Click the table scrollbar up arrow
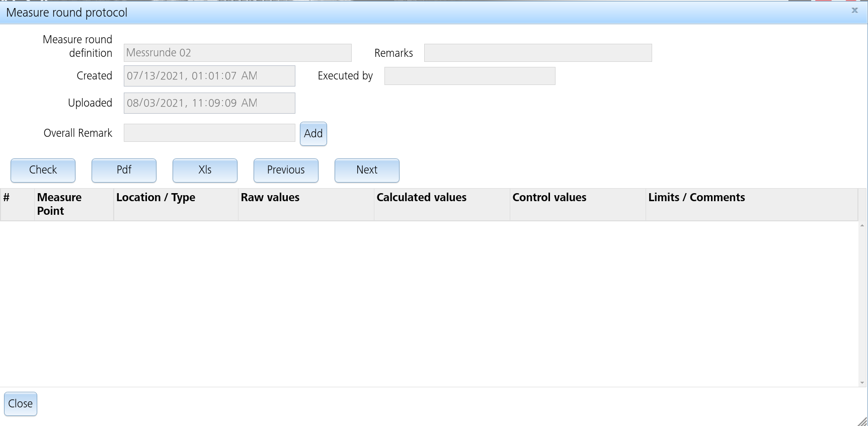868x426 pixels. [862, 225]
